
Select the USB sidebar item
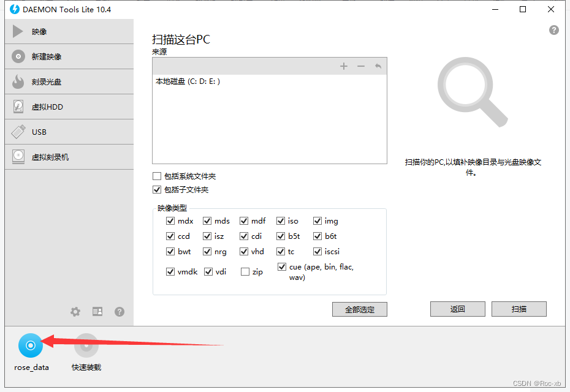point(69,132)
